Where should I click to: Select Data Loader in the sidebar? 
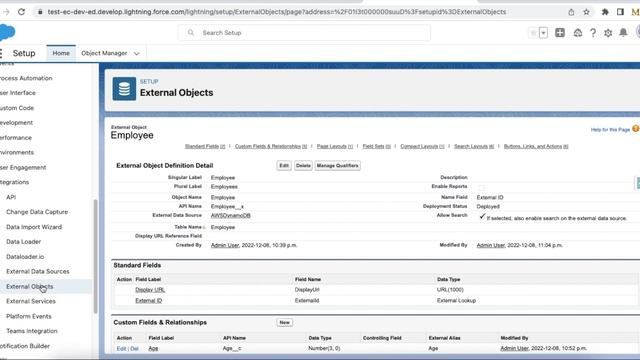[23, 242]
